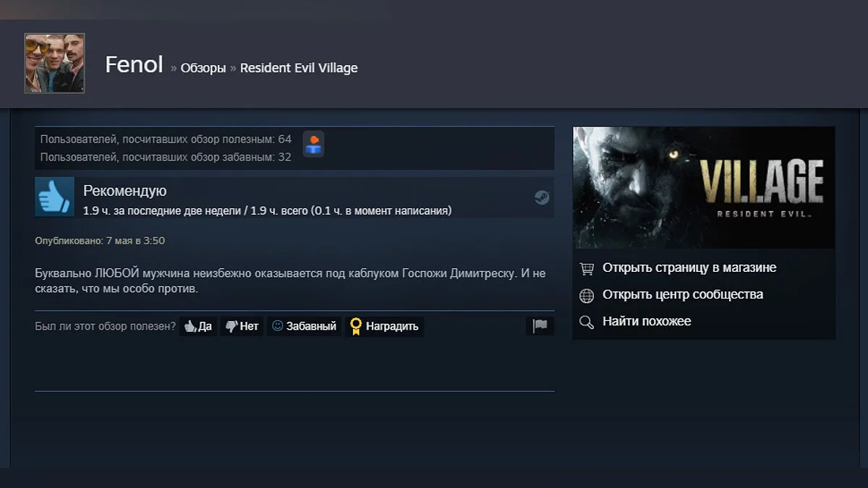Click the award badge icon beside helpful counts

tap(313, 144)
